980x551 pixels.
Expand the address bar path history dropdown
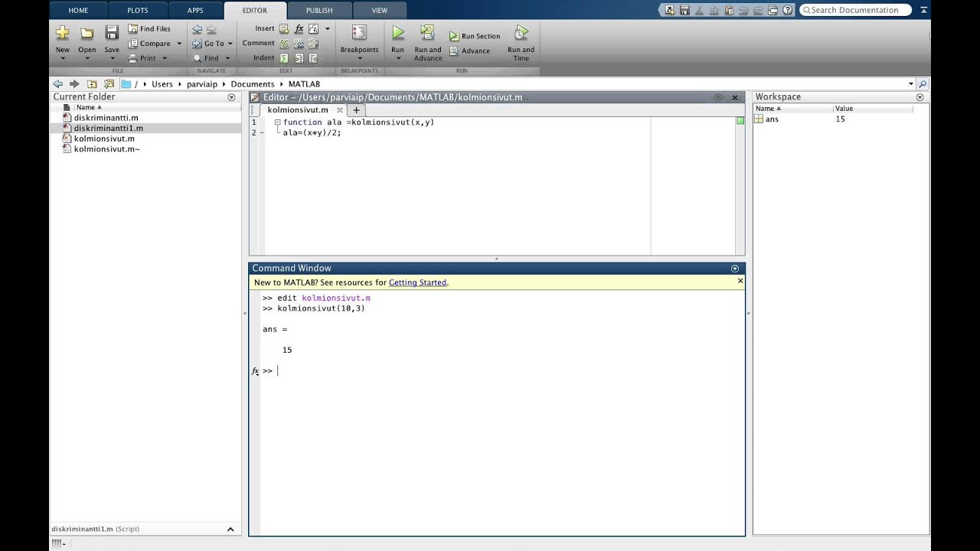point(911,84)
